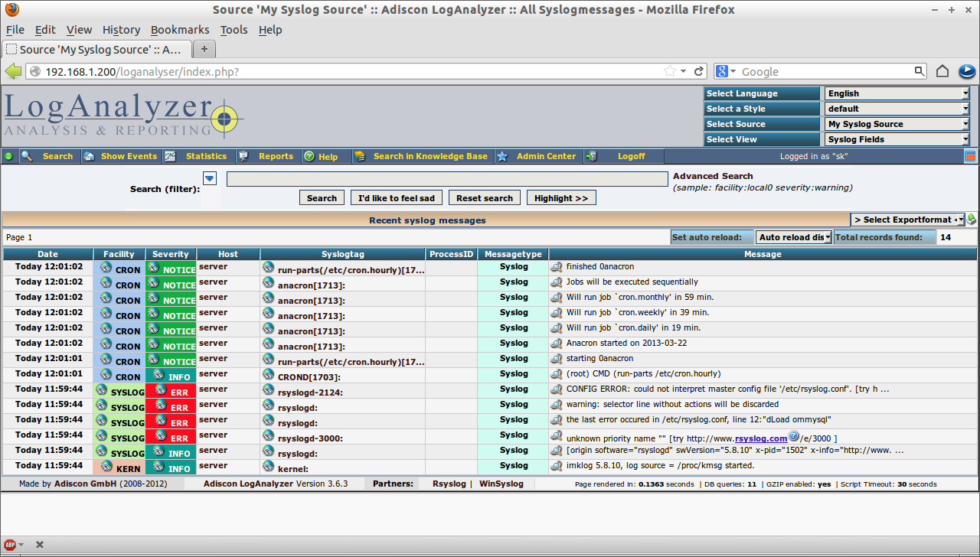
Task: Click severity icon in rsyslogd-2124 ERR row
Action: pos(161,389)
